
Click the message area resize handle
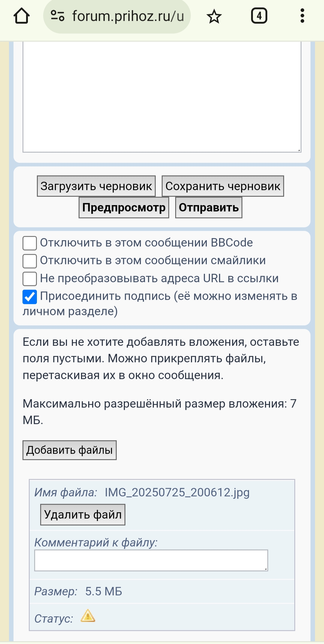click(x=299, y=150)
